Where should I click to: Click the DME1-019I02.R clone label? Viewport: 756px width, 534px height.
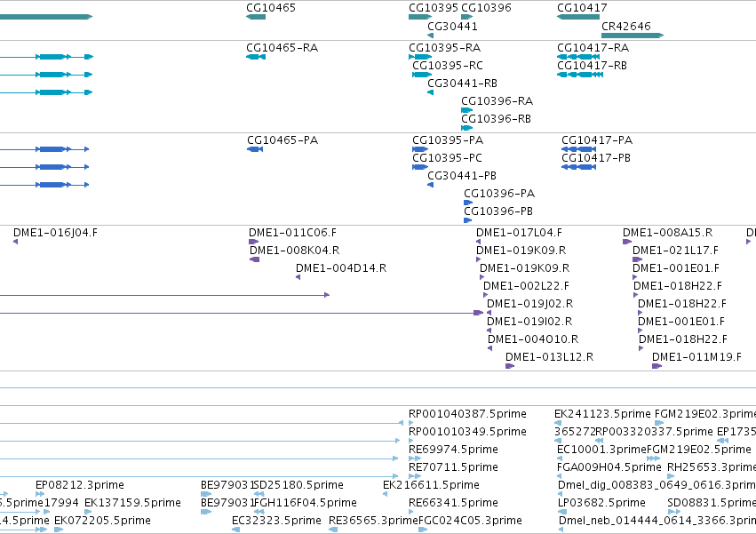pos(529,323)
